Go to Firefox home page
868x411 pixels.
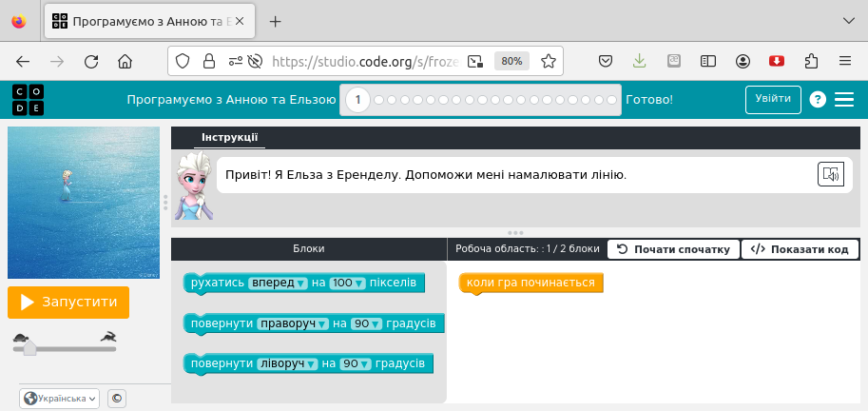(125, 61)
